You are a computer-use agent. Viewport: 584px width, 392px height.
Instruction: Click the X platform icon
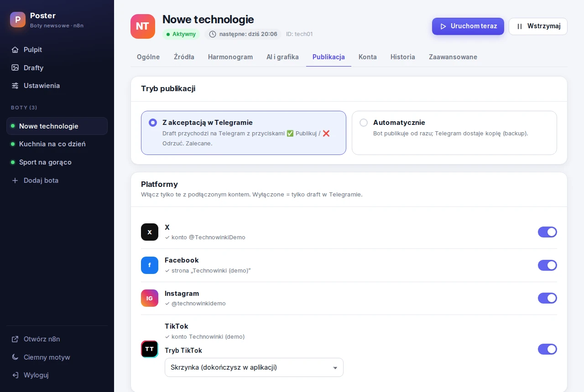pyautogui.click(x=150, y=232)
